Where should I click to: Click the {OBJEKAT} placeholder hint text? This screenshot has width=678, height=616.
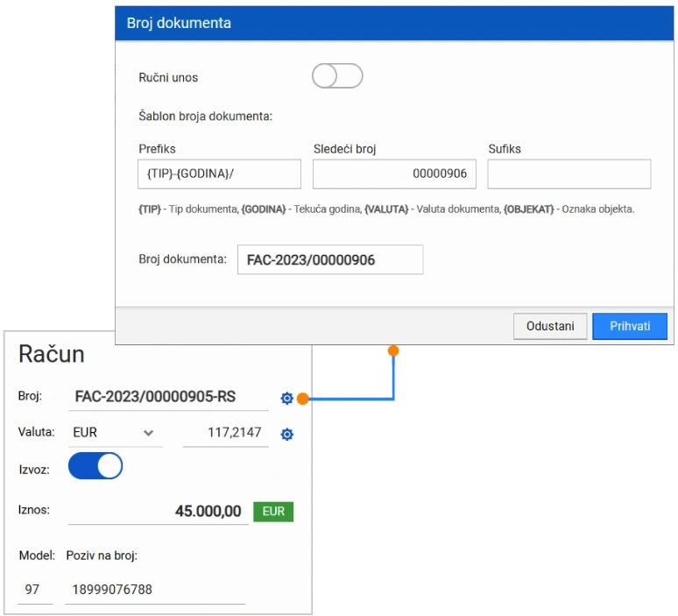click(x=528, y=209)
